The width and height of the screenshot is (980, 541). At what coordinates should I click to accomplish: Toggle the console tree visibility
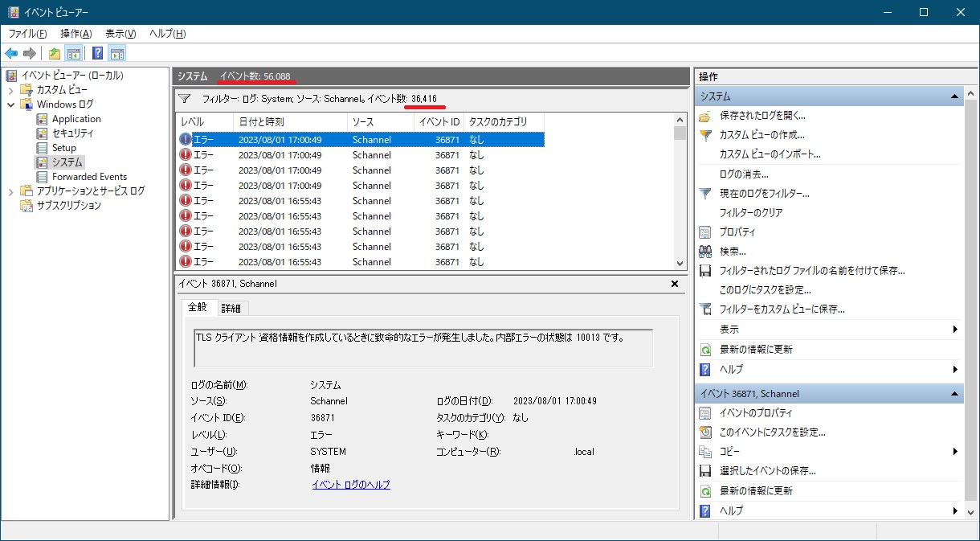72,53
